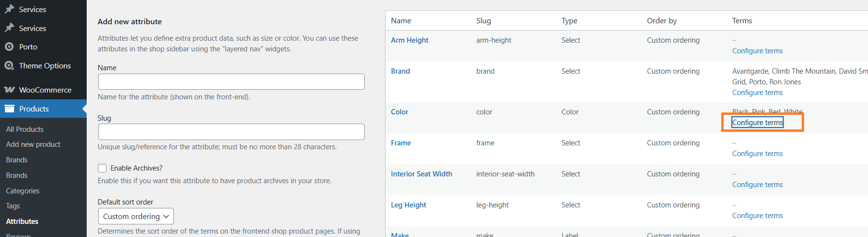Focus the Slug text field
The height and width of the screenshot is (237, 868).
[231, 132]
